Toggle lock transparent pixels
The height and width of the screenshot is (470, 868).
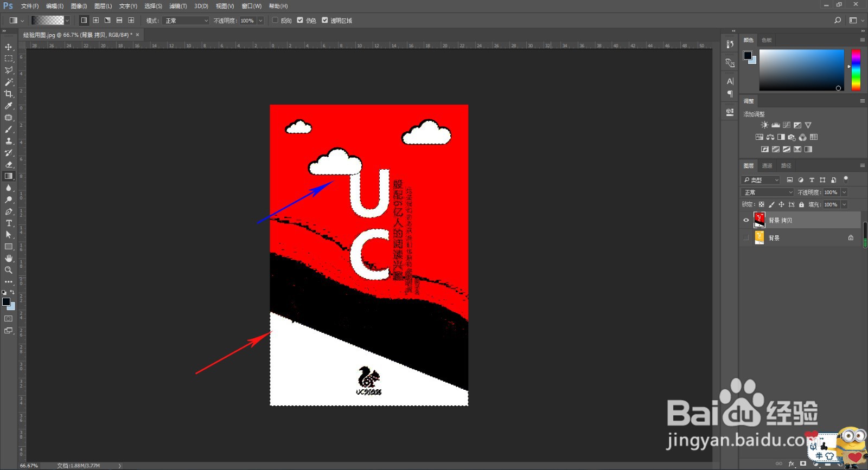pos(762,204)
